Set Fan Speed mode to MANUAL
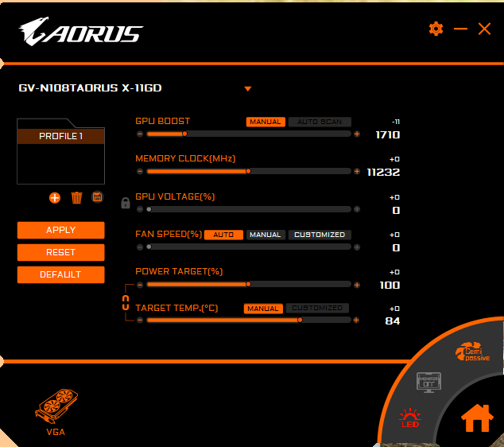 coord(266,235)
